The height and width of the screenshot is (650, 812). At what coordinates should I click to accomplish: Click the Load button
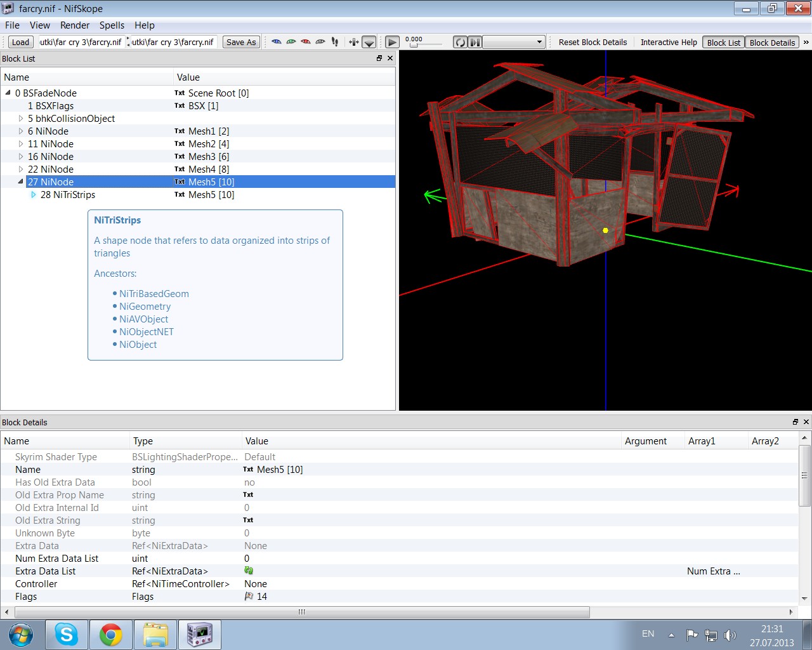20,43
